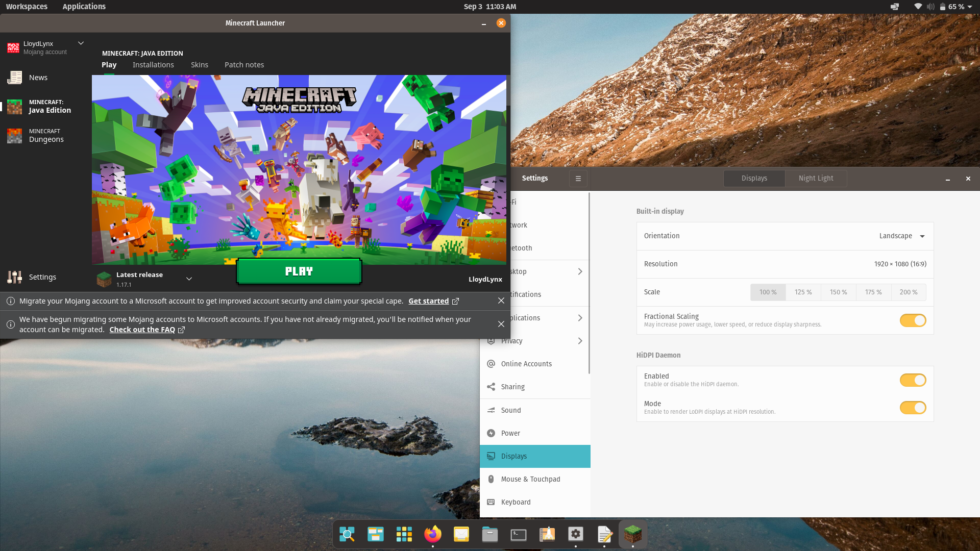Switch to the Night Light tab
The height and width of the screenshot is (551, 980).
coord(816,179)
